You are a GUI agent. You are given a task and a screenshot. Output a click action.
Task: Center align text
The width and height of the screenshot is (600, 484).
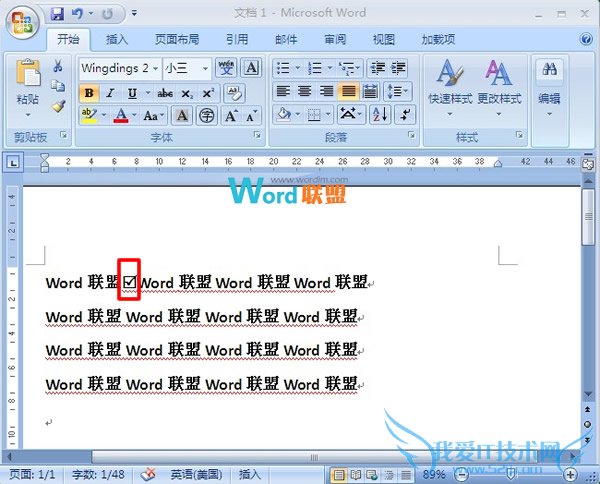click(x=305, y=91)
